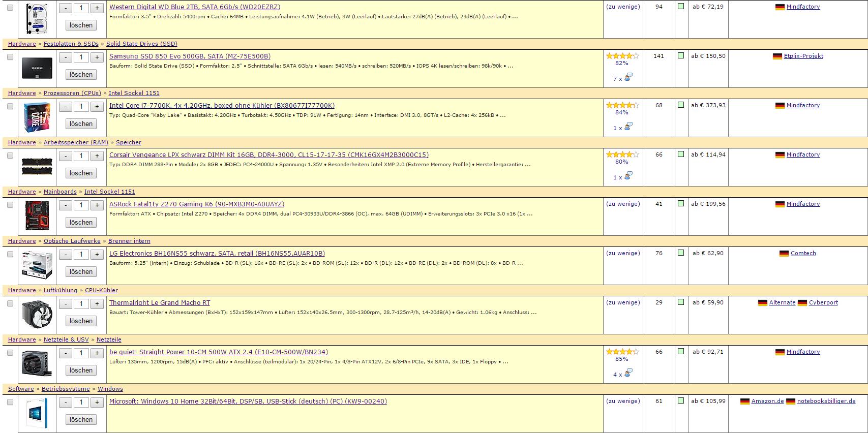Open the Arbeitsspeicher (RAM) breadcrumb

pyautogui.click(x=76, y=142)
